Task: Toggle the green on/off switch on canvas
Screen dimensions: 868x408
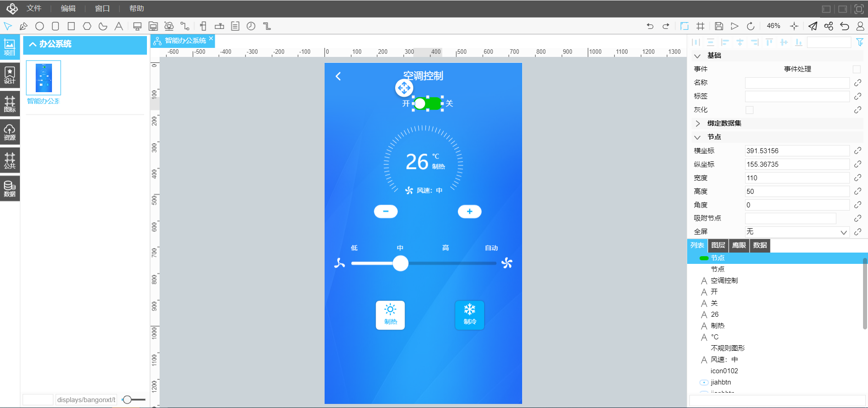Action: (428, 103)
